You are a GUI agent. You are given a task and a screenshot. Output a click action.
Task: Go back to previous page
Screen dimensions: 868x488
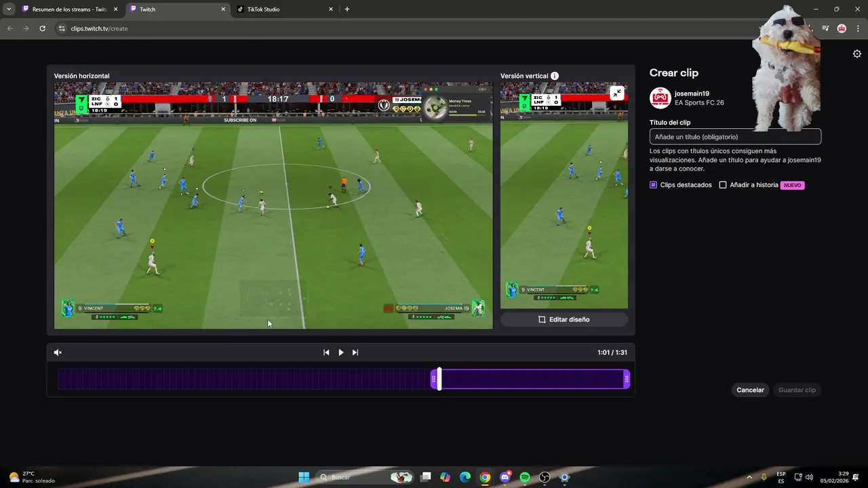[x=9, y=28]
